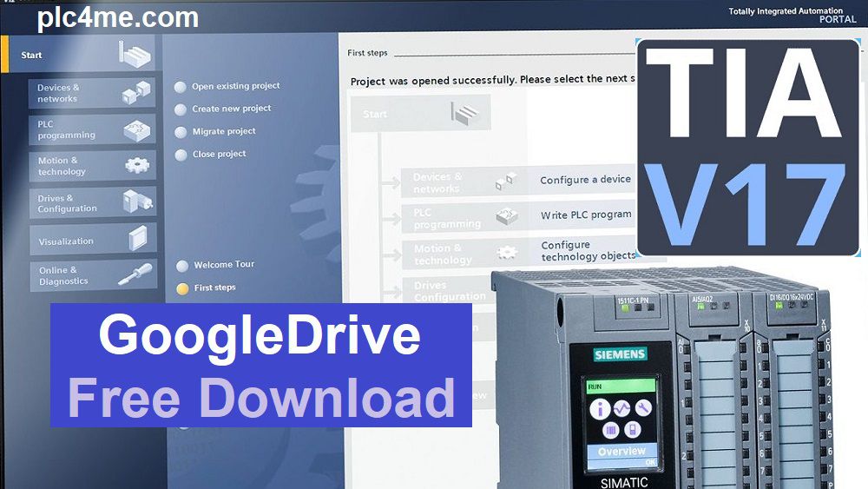
Task: Click the Write PLC program link
Action: click(586, 215)
